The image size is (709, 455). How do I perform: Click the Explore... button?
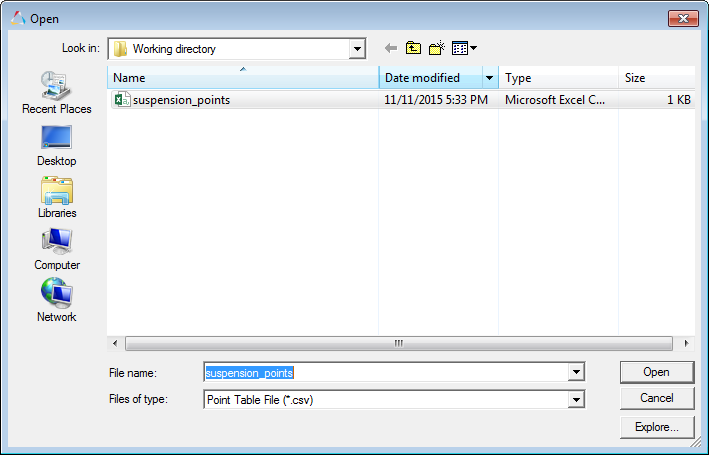click(657, 427)
